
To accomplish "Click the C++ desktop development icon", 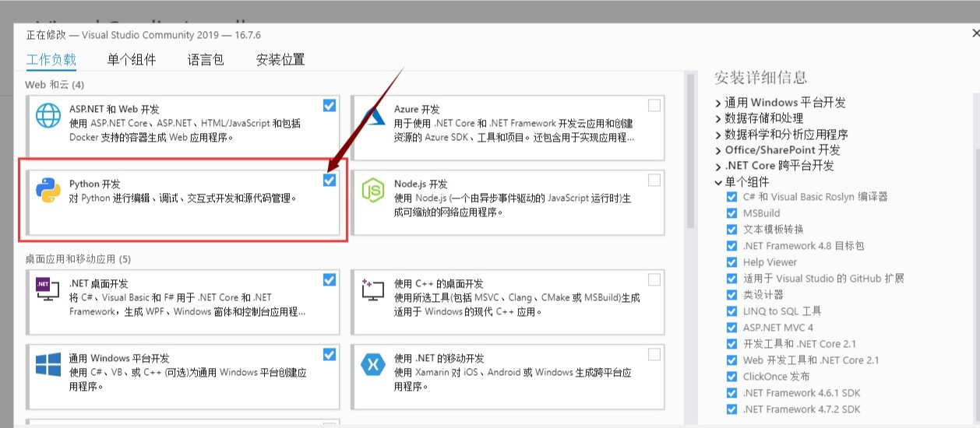I will click(x=373, y=289).
